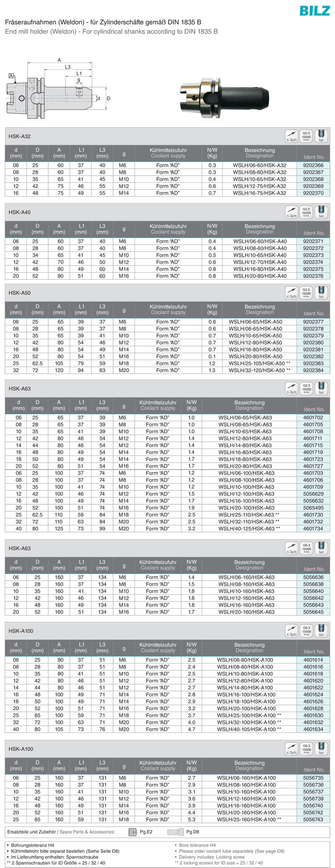Click the BILZ logo
Viewport: 335px width, 868px height.
[315, 10]
